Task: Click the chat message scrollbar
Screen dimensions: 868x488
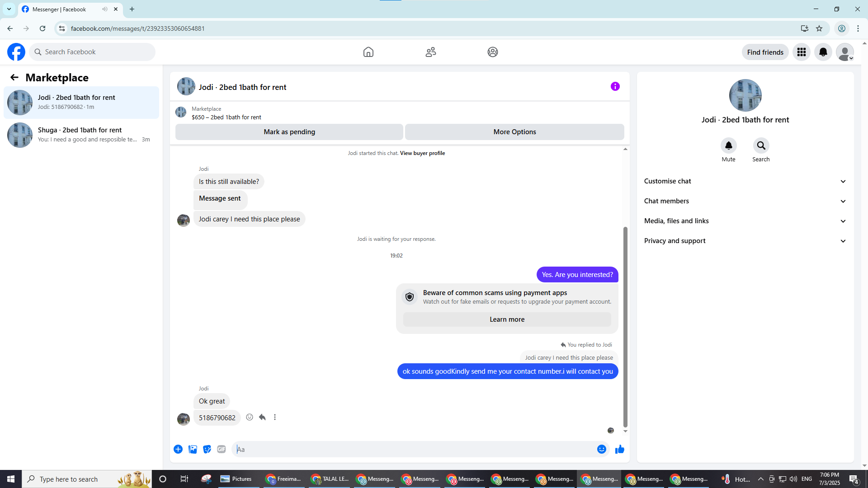Action: point(625,325)
